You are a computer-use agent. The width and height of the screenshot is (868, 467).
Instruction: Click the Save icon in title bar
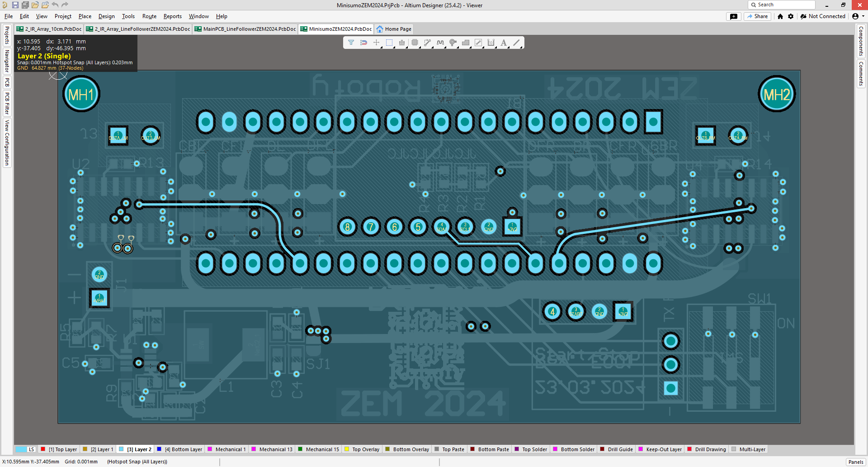tap(15, 5)
